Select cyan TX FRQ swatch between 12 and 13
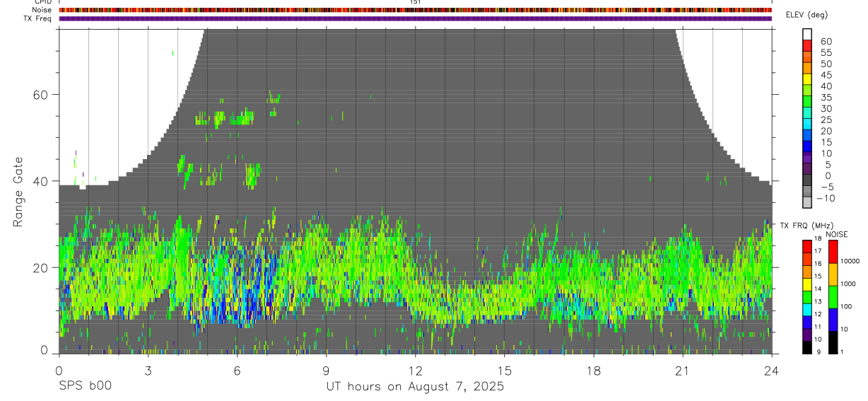This screenshot has width=868, height=401. pyautogui.click(x=807, y=309)
